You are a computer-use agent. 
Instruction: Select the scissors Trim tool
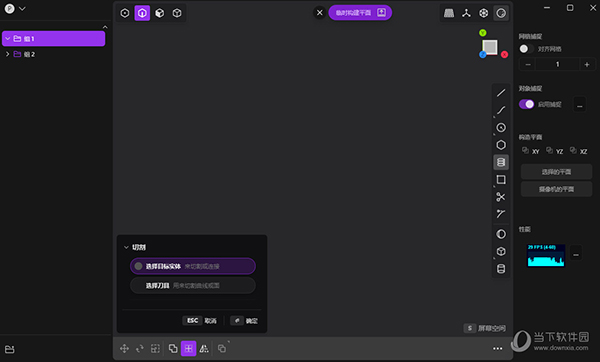coord(501,197)
